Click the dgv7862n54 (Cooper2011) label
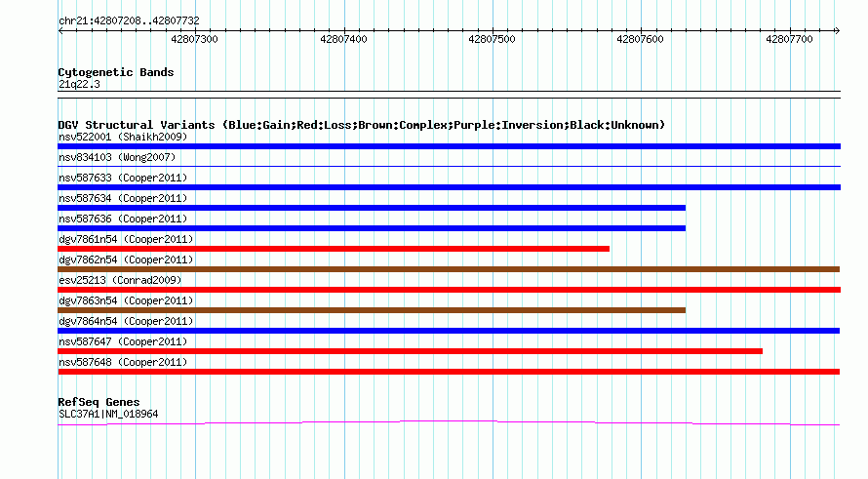The width and height of the screenshot is (868, 479). (x=126, y=259)
